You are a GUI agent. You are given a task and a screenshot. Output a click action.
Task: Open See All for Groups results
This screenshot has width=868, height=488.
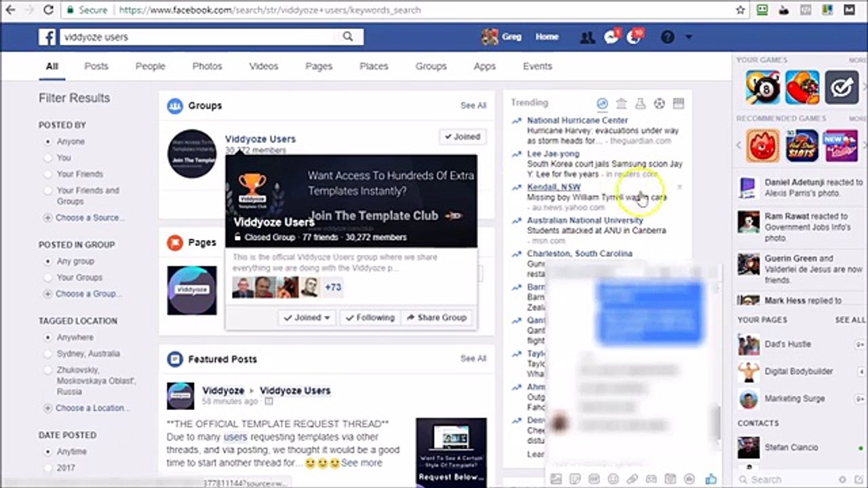point(473,106)
